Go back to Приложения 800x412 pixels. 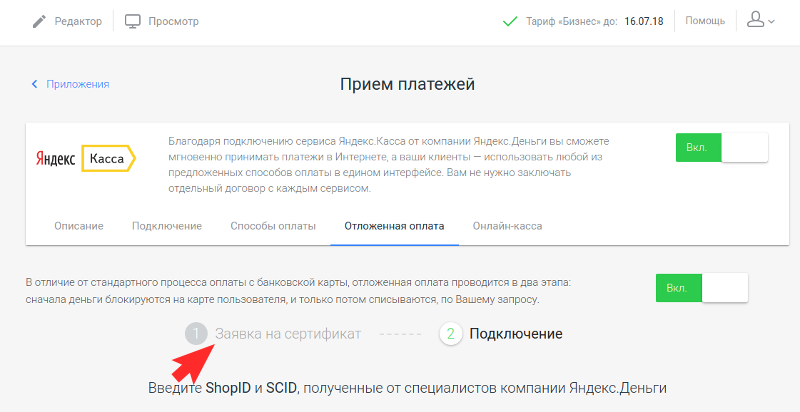pos(78,84)
